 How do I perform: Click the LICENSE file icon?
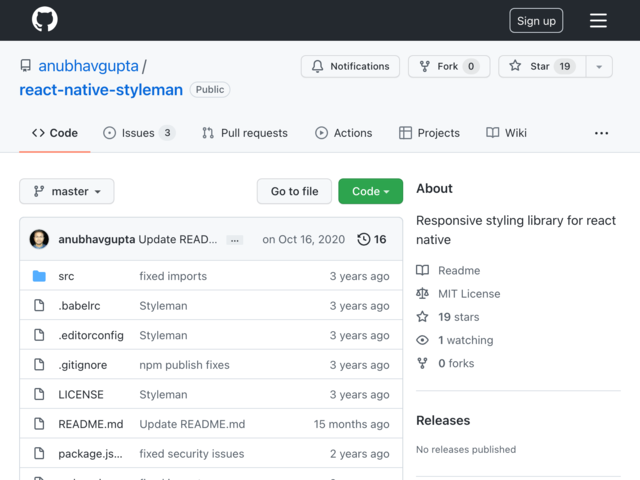coord(39,394)
